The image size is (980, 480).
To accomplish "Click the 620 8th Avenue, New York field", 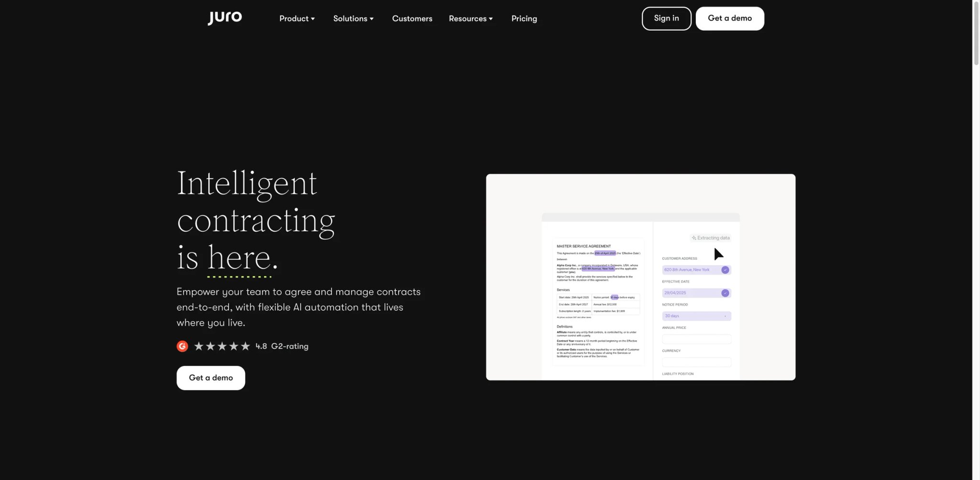I will 696,270.
